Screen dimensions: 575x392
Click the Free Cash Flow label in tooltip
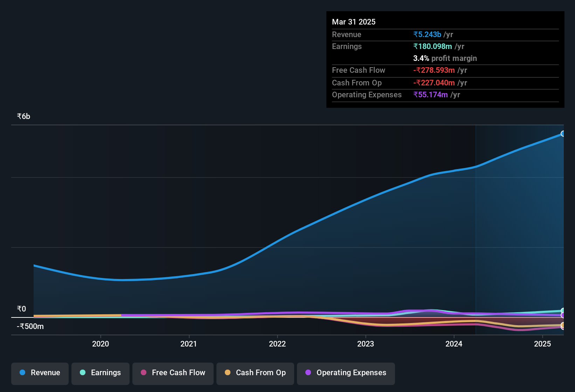(x=359, y=70)
